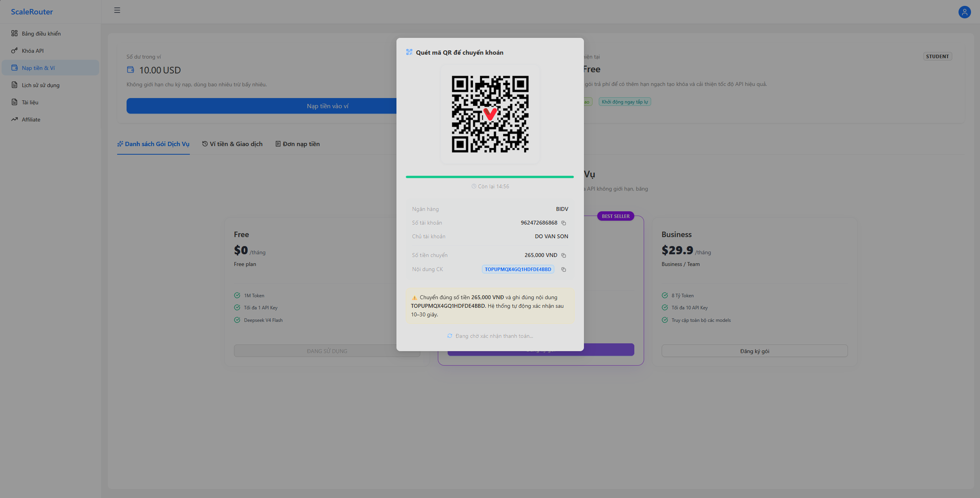Switch to Đơn nạp tiền tab
This screenshot has width=980, height=498.
(298, 144)
